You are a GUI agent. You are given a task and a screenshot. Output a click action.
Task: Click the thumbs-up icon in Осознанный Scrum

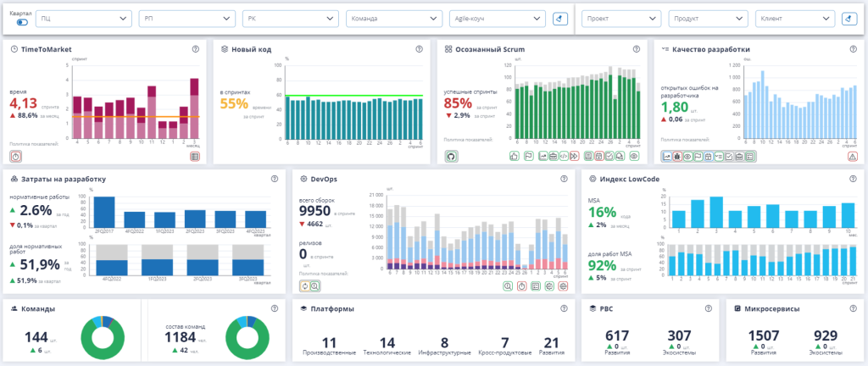pyautogui.click(x=515, y=156)
